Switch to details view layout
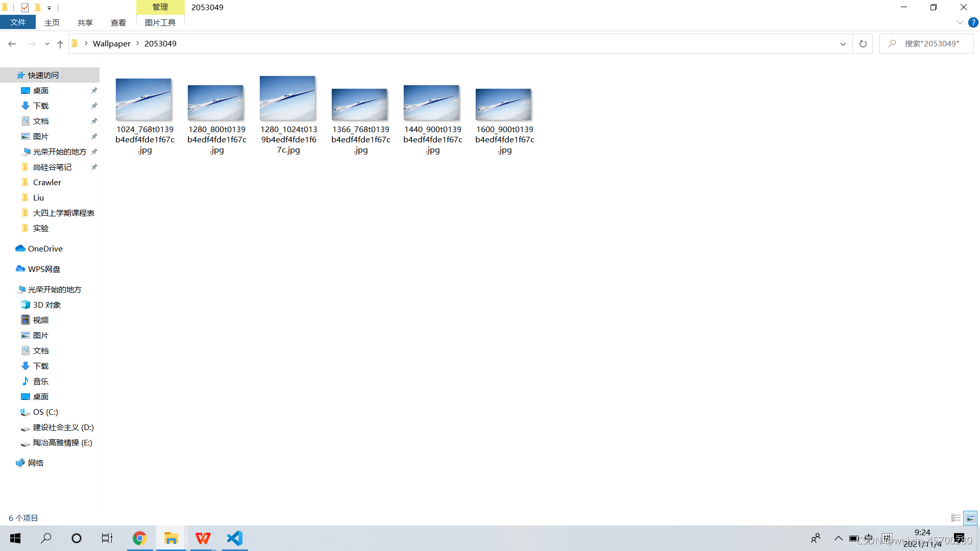This screenshot has height=551, width=980. coord(956,518)
